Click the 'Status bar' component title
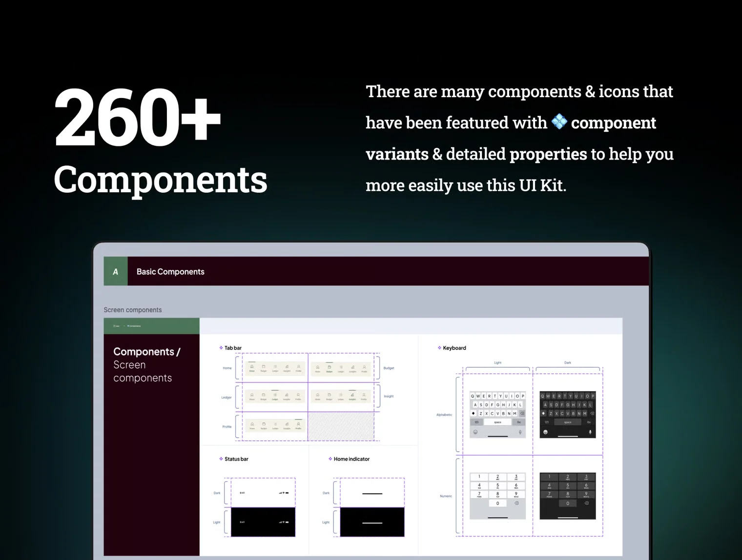 click(x=236, y=459)
